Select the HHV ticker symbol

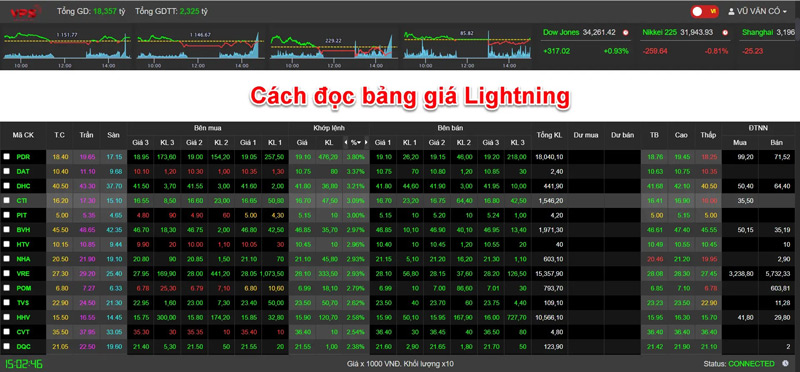click(23, 317)
